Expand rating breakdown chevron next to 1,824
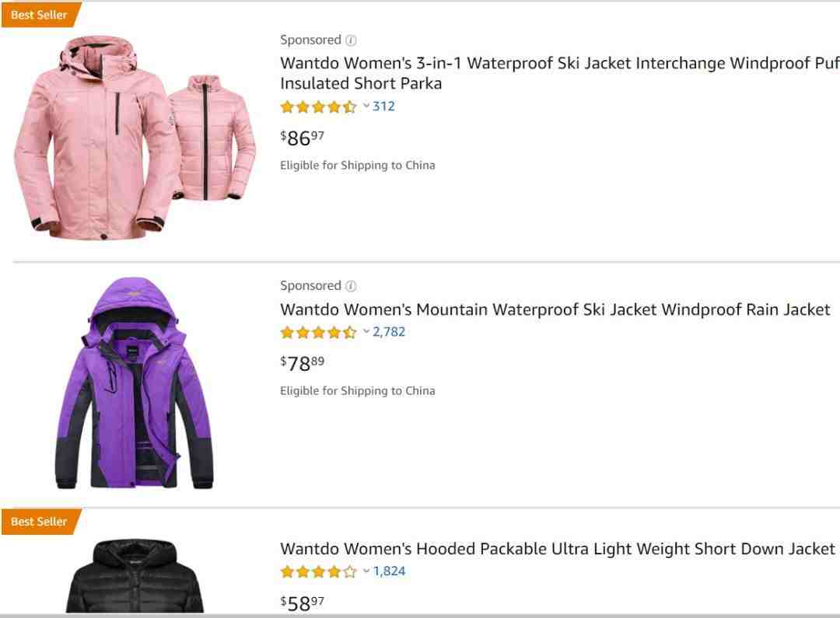 [x=366, y=571]
